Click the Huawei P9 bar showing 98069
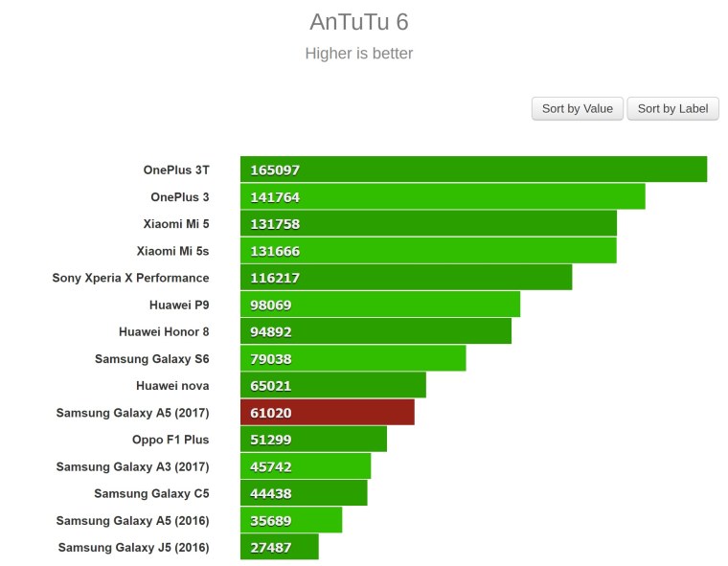 click(380, 305)
